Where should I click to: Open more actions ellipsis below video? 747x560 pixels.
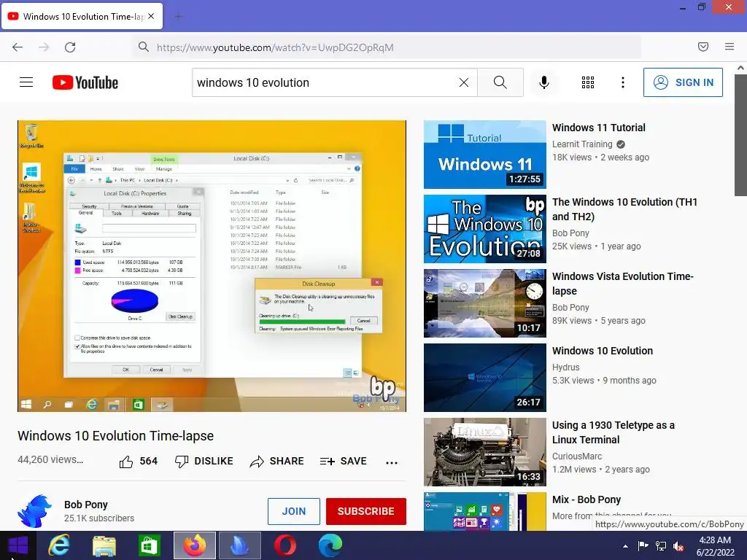tap(392, 462)
